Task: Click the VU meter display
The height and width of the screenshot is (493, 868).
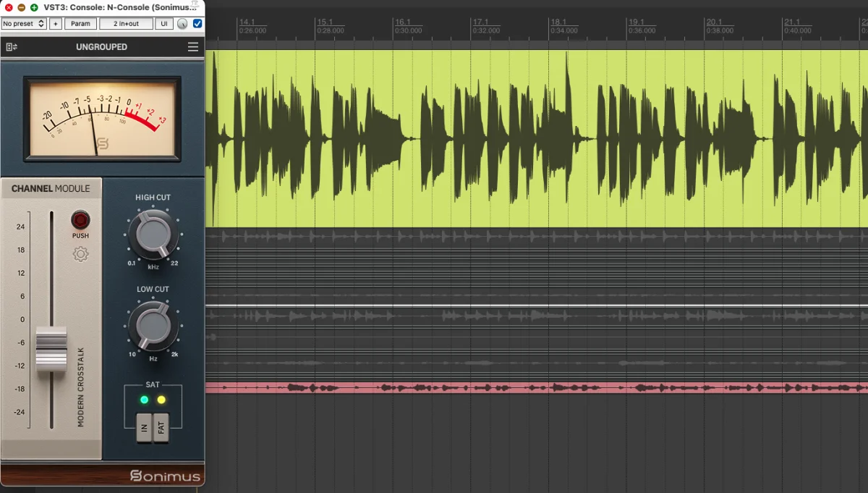Action: click(102, 119)
